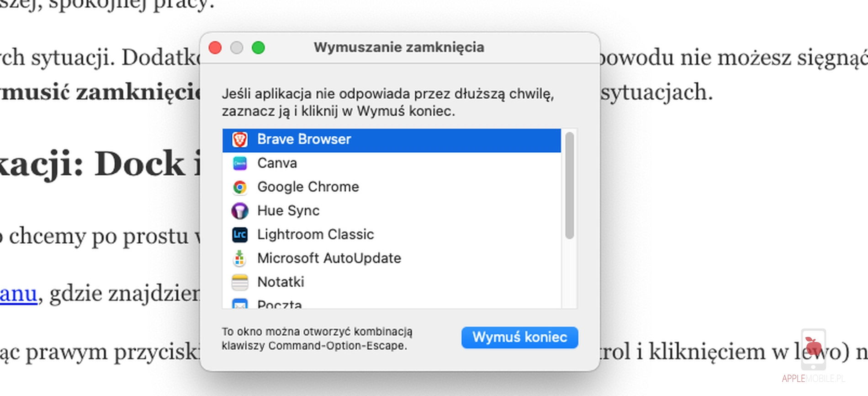Click the Poczta mail icon
Image resolution: width=868 pixels, height=396 pixels.
pyautogui.click(x=240, y=304)
